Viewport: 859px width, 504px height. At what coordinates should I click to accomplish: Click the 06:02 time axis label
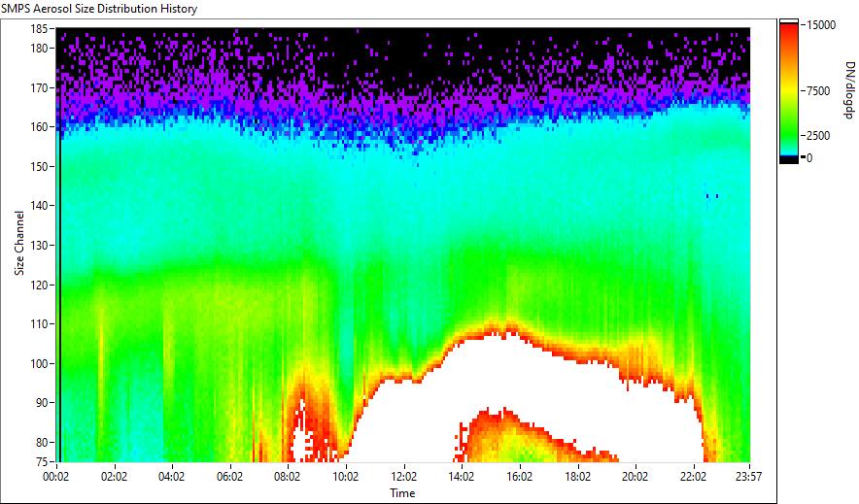coord(229,477)
